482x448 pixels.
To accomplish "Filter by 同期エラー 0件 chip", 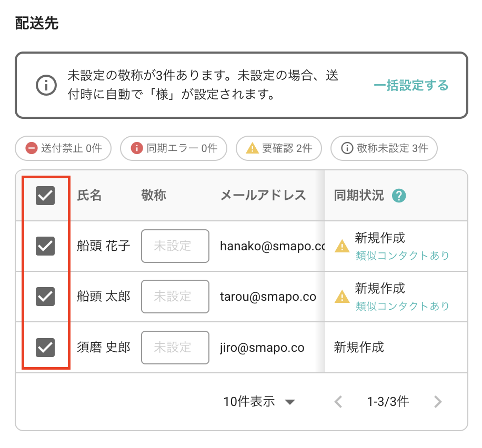I will point(174,148).
